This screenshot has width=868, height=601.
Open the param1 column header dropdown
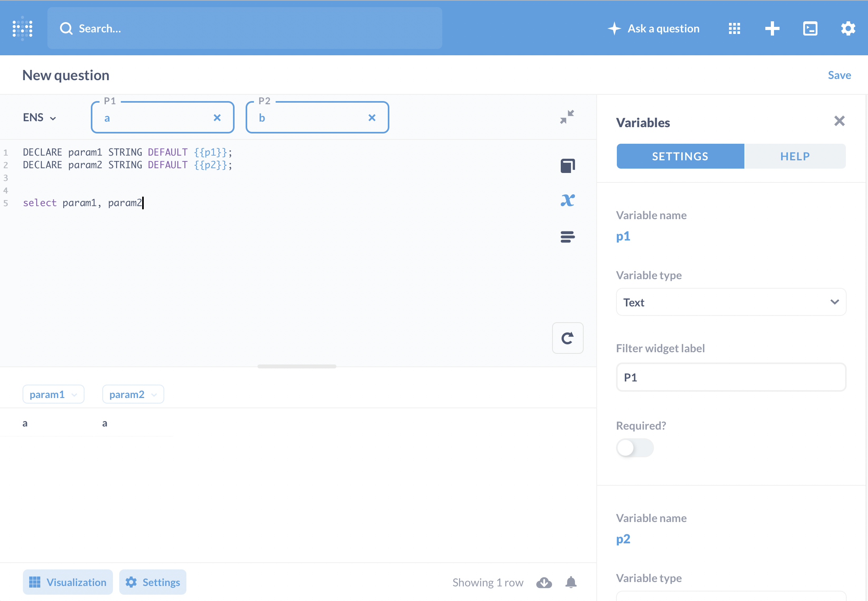(53, 394)
